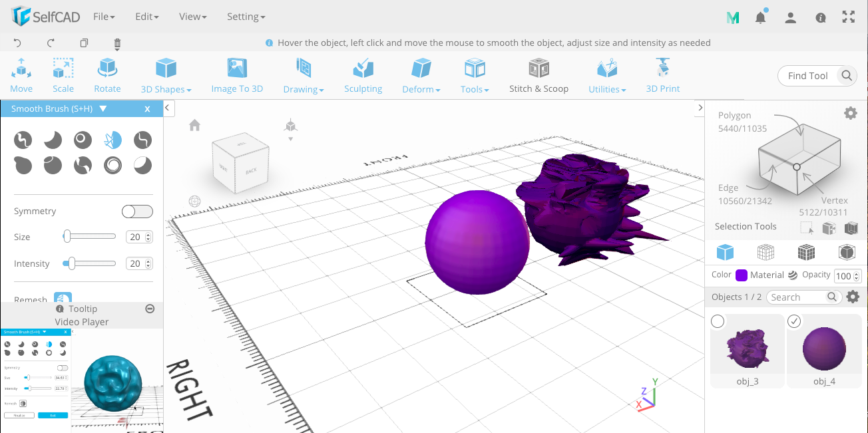Collapse the right panel with the arrow

tap(700, 107)
